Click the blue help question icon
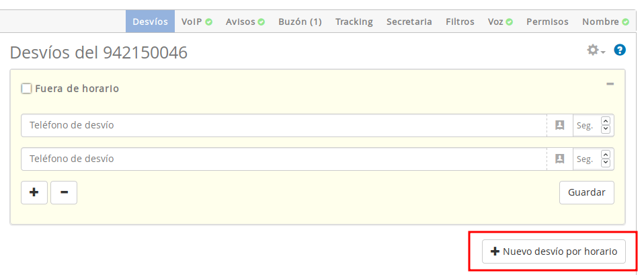 (620, 50)
